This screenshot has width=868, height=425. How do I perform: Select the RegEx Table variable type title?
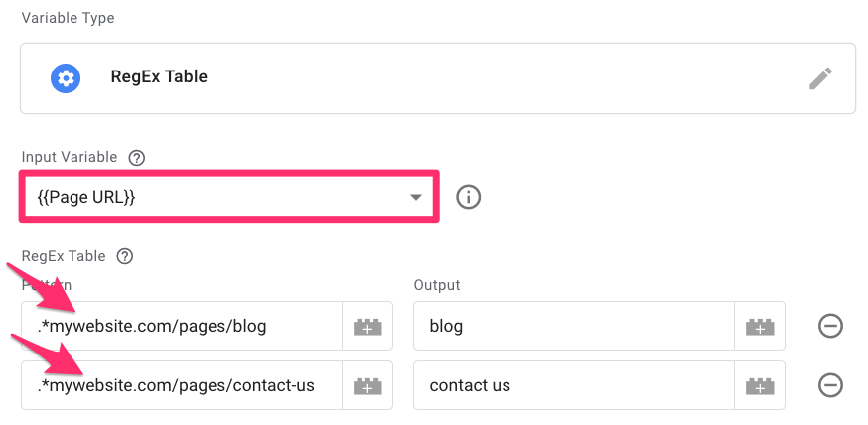tap(159, 76)
